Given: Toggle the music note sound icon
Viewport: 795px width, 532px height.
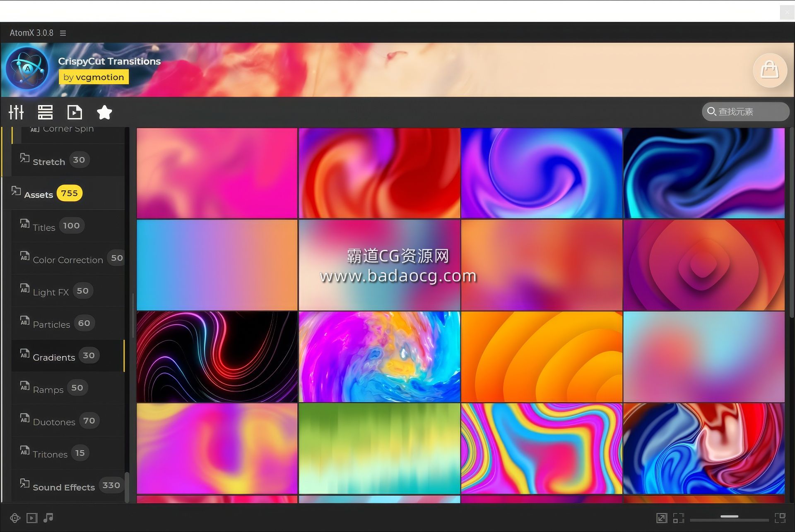Looking at the screenshot, I should tap(48, 518).
